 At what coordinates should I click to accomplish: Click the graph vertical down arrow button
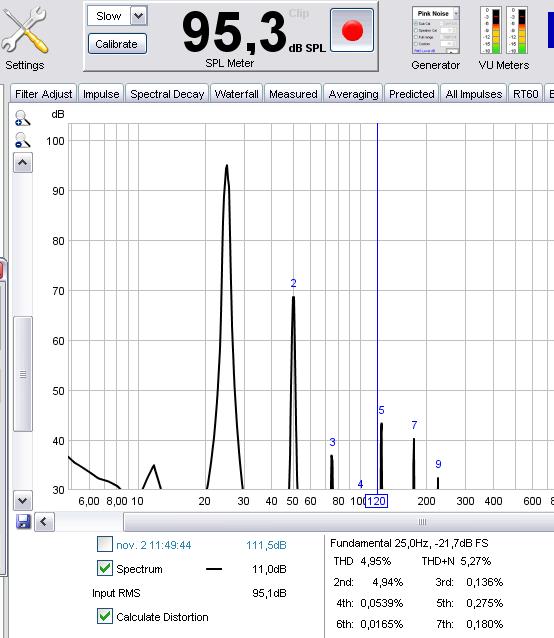23,501
